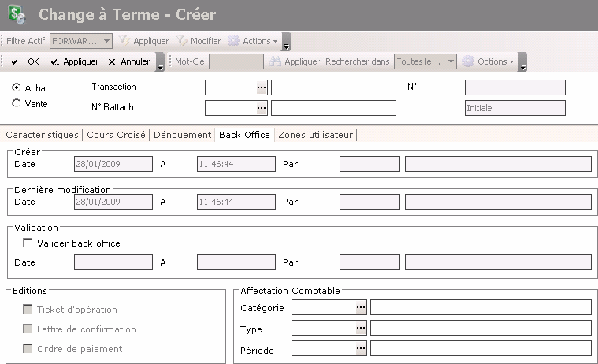This screenshot has width=598, height=364.
Task: Click the binoculars Appliquer search icon
Action: [275, 61]
